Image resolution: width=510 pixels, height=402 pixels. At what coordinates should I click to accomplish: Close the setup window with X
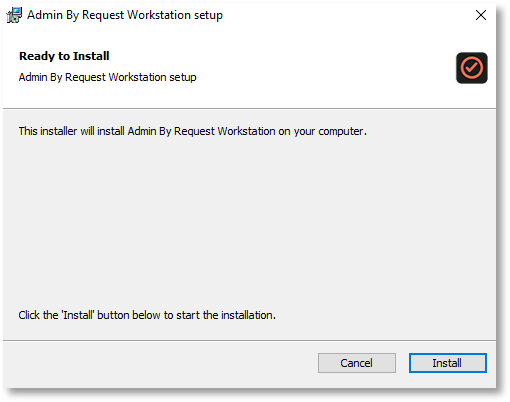pos(481,15)
